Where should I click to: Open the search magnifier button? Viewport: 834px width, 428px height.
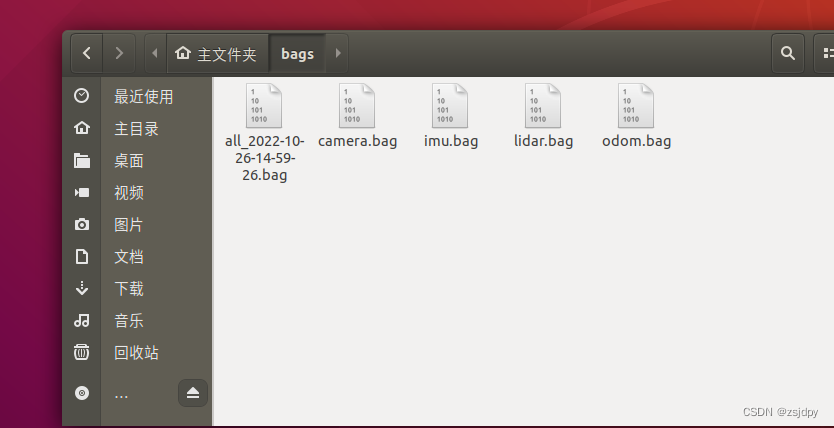pos(788,53)
